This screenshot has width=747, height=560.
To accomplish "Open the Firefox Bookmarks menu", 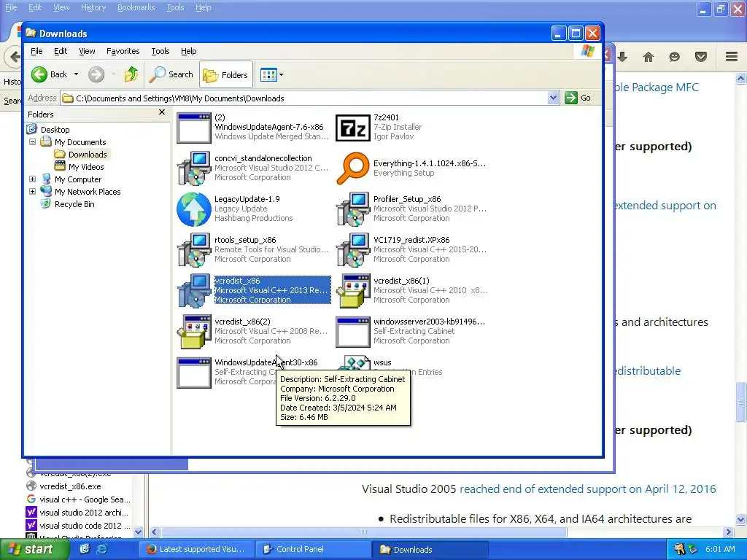I will 136,7.
